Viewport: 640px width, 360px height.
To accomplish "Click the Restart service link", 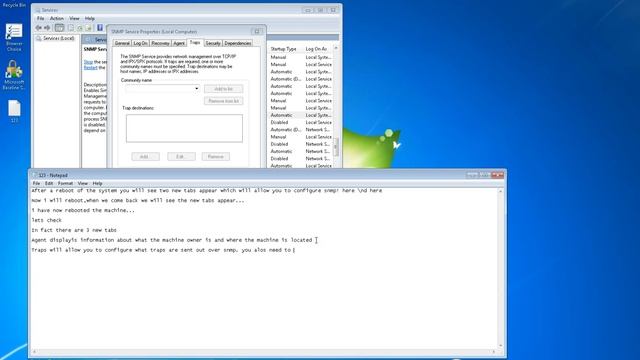I will point(91,68).
